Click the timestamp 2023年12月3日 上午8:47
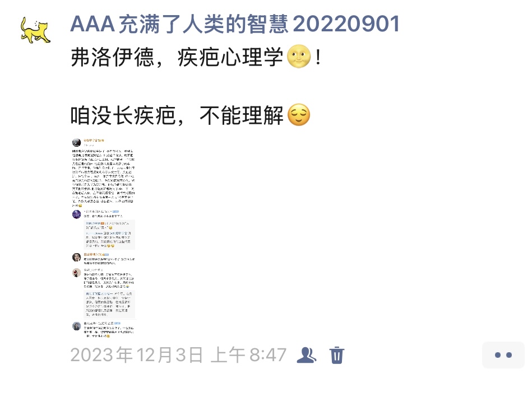Image resolution: width=532 pixels, height=411 pixels. [x=178, y=355]
